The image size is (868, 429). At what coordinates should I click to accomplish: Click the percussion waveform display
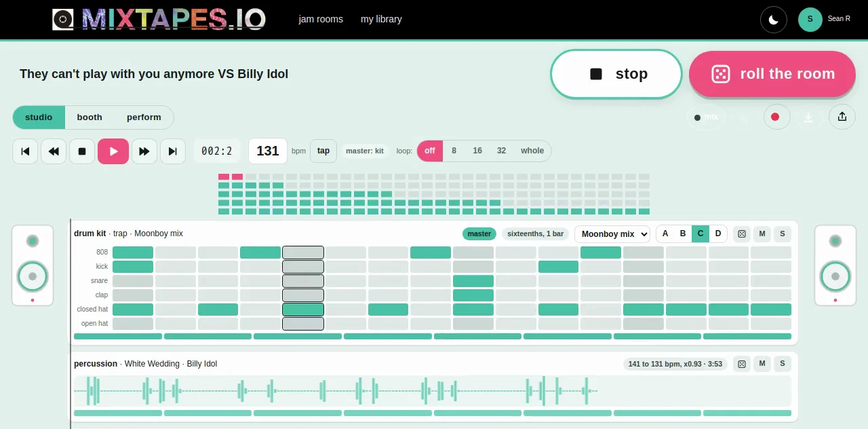coord(433,391)
